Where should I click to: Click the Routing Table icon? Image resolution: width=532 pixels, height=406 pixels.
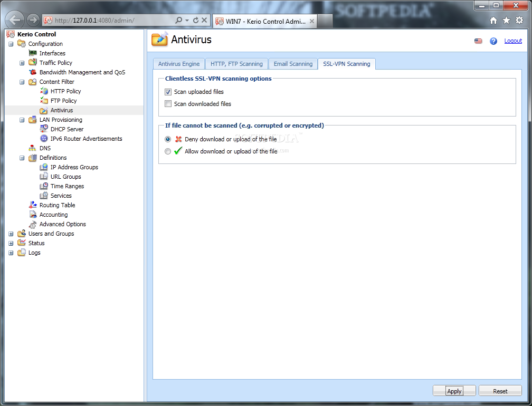tap(33, 205)
